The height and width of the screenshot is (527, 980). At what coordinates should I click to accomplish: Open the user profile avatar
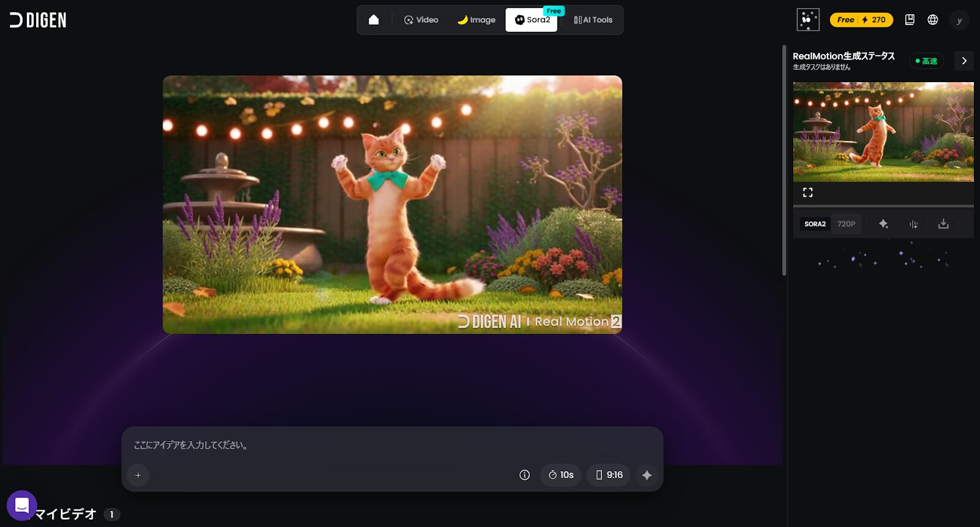[959, 20]
